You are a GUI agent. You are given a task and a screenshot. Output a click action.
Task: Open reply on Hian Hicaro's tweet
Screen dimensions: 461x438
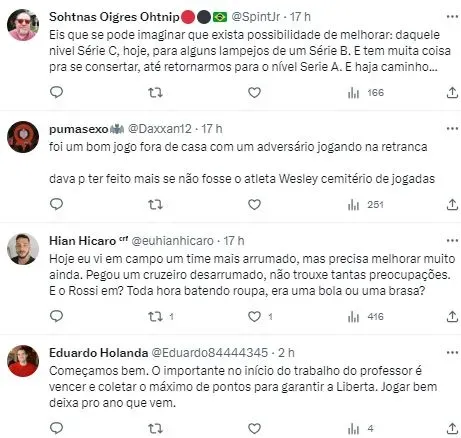(56, 316)
